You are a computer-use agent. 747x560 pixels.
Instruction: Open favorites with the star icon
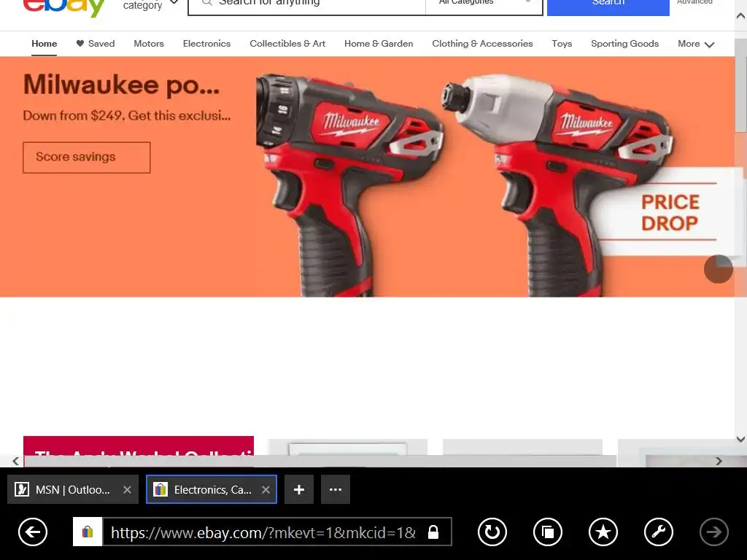(x=603, y=532)
